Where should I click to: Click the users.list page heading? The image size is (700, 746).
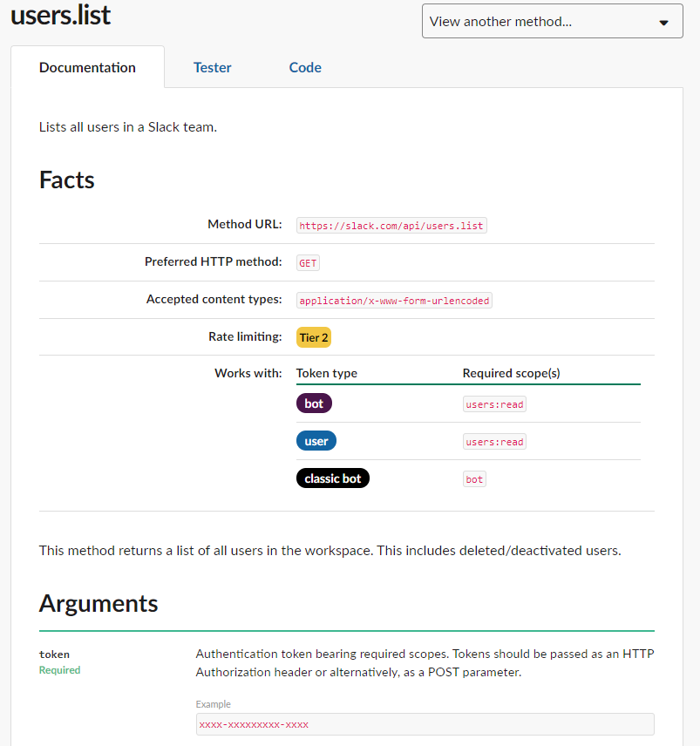point(60,15)
